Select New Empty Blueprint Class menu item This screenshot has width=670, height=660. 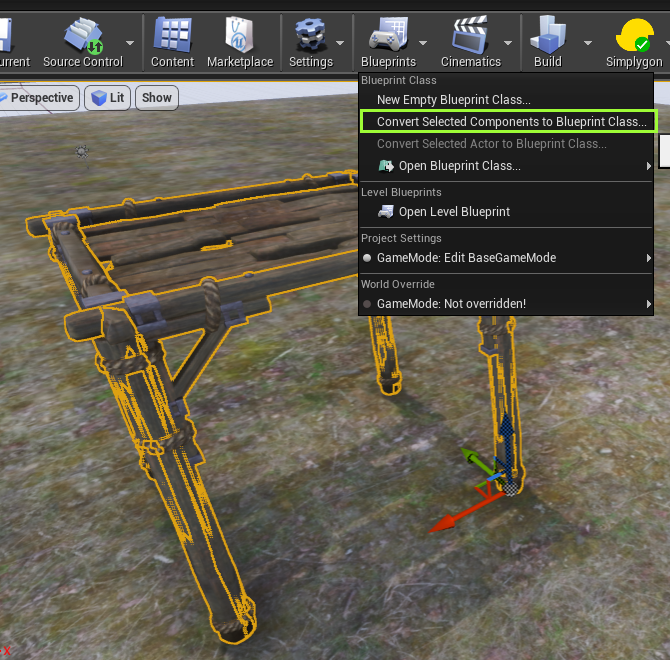click(453, 100)
